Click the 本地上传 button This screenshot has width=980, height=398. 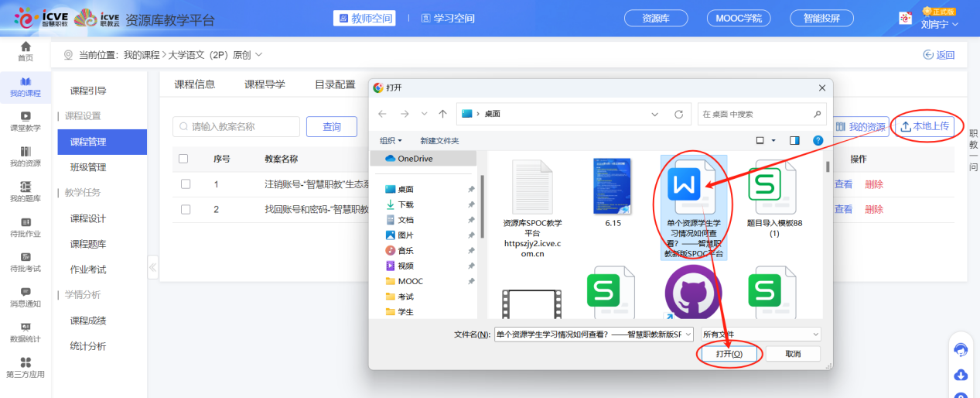[924, 126]
